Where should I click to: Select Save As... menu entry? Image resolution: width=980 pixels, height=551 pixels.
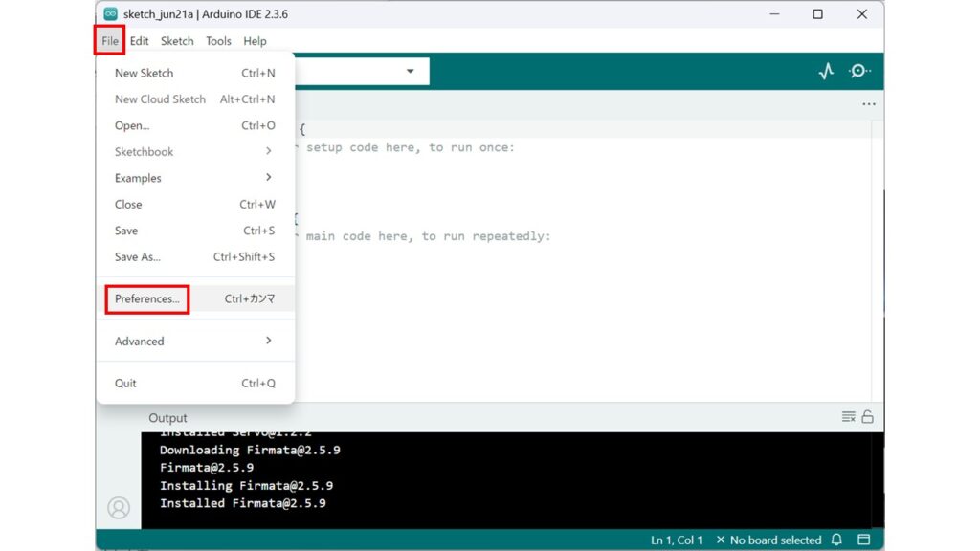click(x=194, y=256)
